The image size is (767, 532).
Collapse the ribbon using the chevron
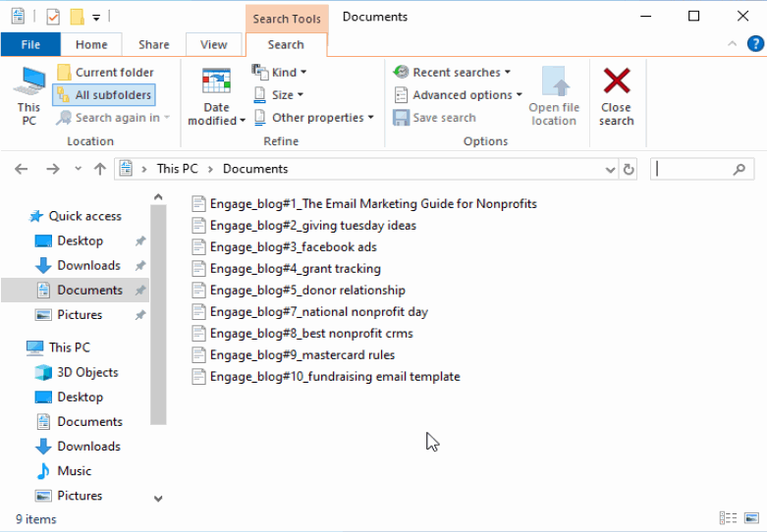(x=733, y=44)
